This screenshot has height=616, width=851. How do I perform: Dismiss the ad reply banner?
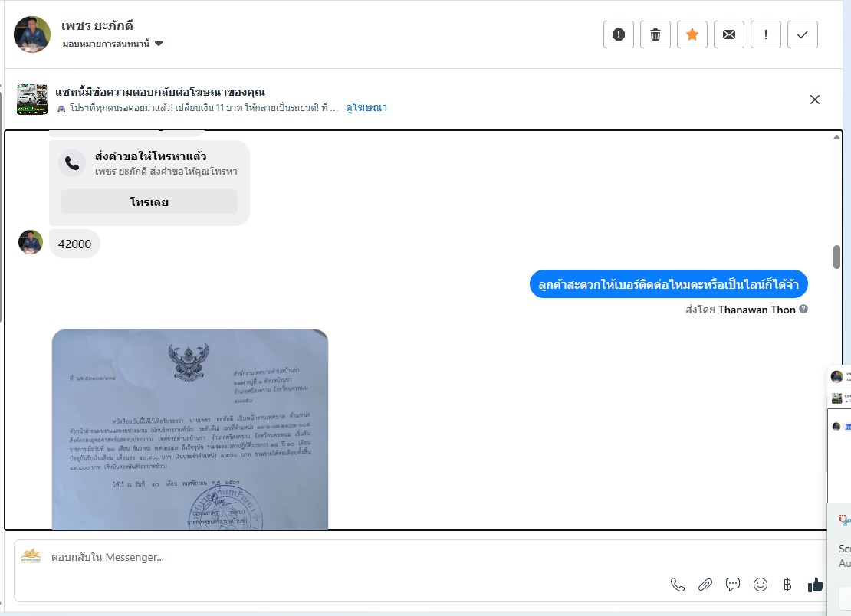coord(815,100)
